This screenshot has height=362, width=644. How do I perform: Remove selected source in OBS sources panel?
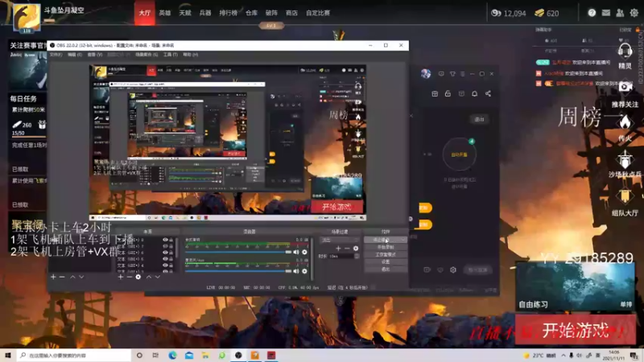[129, 277]
